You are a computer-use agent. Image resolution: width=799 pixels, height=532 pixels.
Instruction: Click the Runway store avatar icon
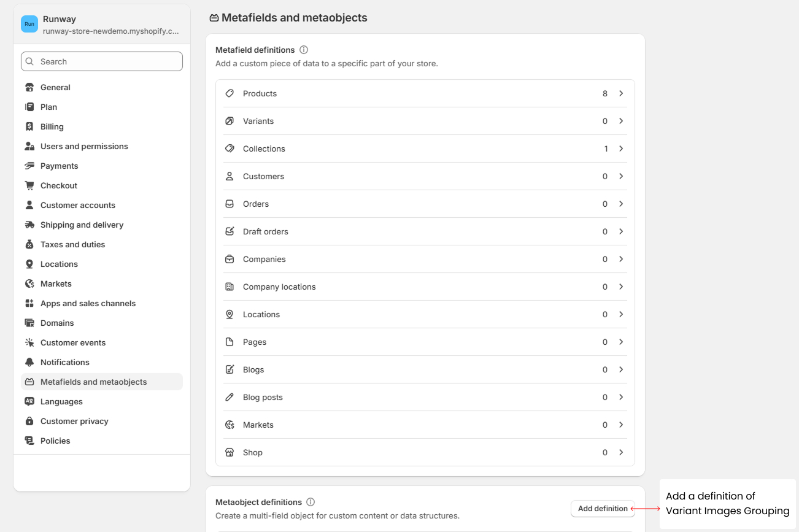(29, 24)
